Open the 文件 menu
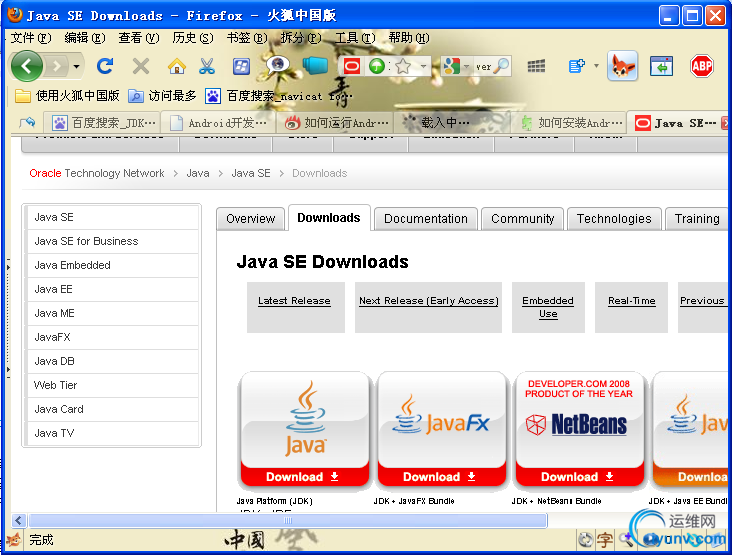This screenshot has height=555, width=732. click(31, 38)
